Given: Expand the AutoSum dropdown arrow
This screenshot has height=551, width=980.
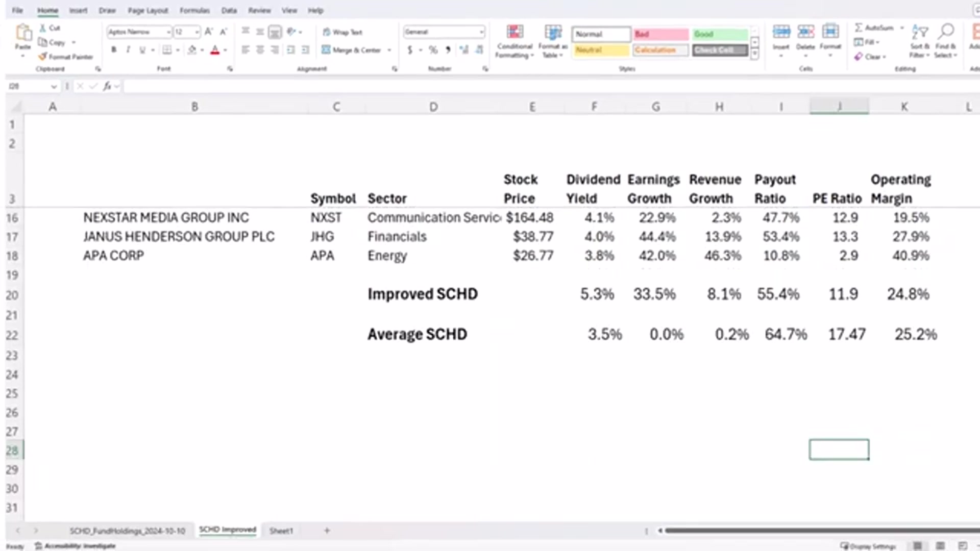Looking at the screenshot, I should [x=902, y=28].
